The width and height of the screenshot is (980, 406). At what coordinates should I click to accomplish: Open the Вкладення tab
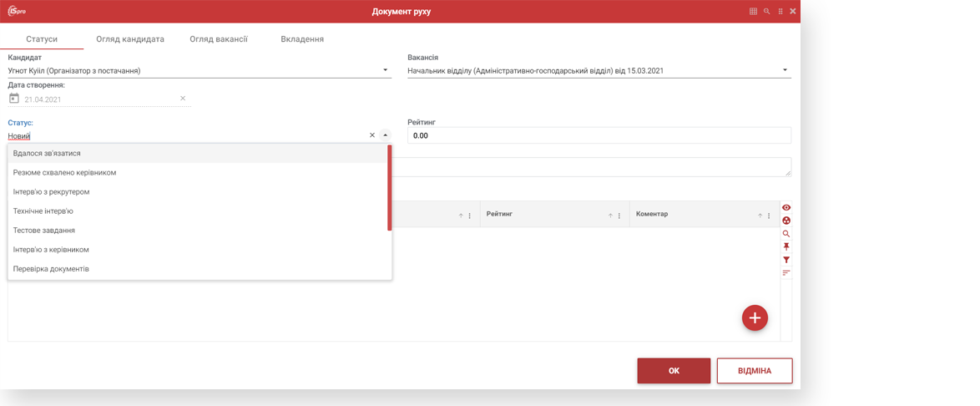(x=302, y=38)
